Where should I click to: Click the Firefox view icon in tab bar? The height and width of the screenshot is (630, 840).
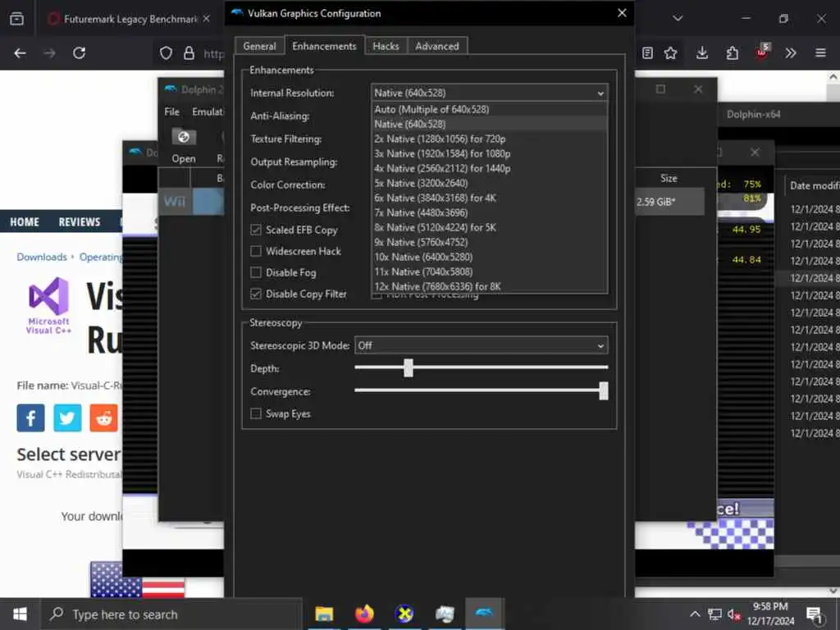16,19
